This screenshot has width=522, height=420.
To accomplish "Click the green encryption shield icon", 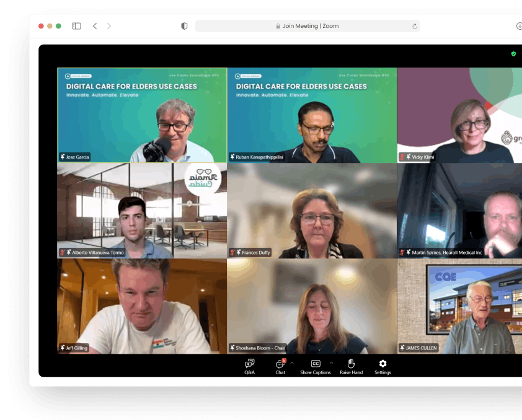I will [513, 54].
